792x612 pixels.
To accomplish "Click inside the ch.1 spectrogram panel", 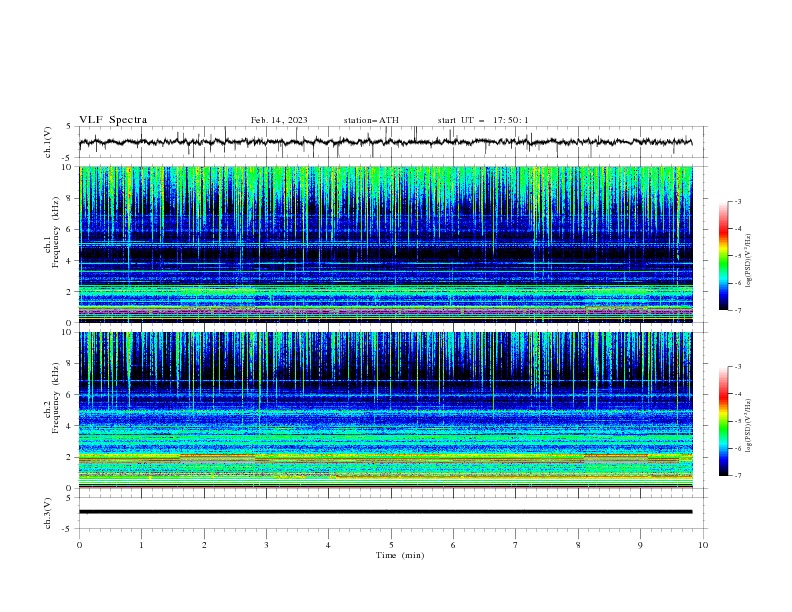I will coord(386,244).
